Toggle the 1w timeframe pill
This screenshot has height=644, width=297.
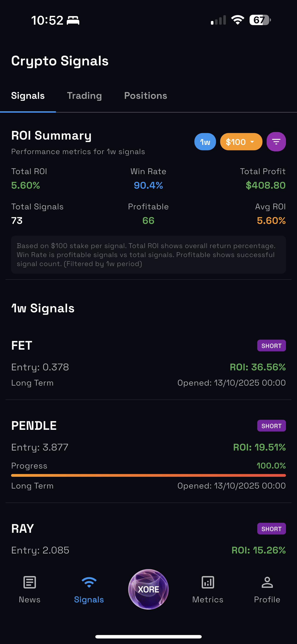(205, 142)
